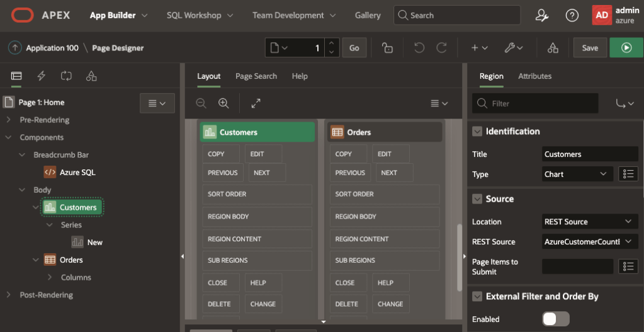The height and width of the screenshot is (332, 644).
Task: Click the page lock icon
Action: pyautogui.click(x=388, y=48)
